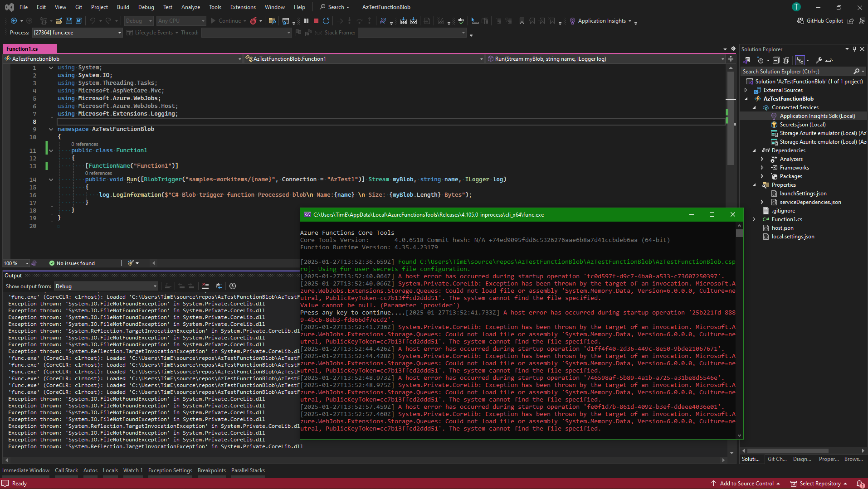The image size is (868, 489).
Task: Click the Hot Reload flame icon
Action: click(254, 21)
